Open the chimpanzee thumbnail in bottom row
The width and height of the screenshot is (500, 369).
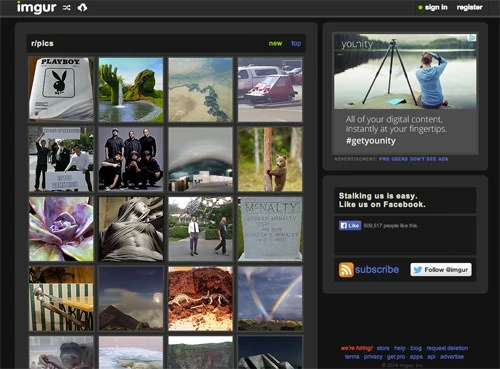[x=61, y=352]
